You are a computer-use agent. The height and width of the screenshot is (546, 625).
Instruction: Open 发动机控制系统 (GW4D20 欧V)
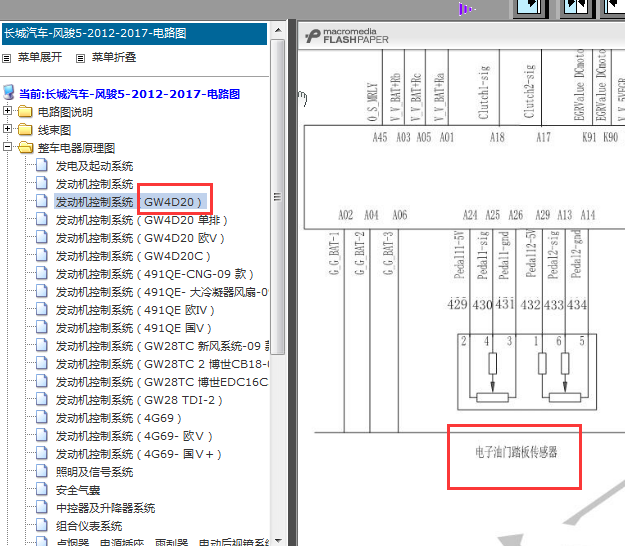tap(140, 238)
